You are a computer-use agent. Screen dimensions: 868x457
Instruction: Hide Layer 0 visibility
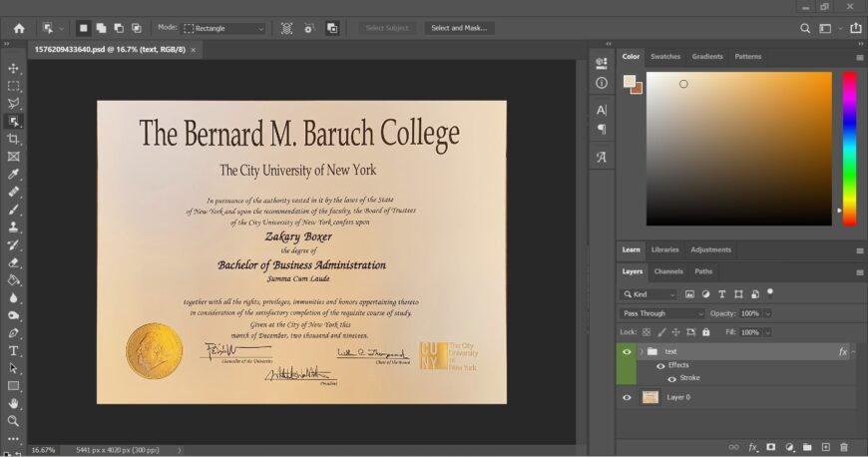(x=627, y=397)
